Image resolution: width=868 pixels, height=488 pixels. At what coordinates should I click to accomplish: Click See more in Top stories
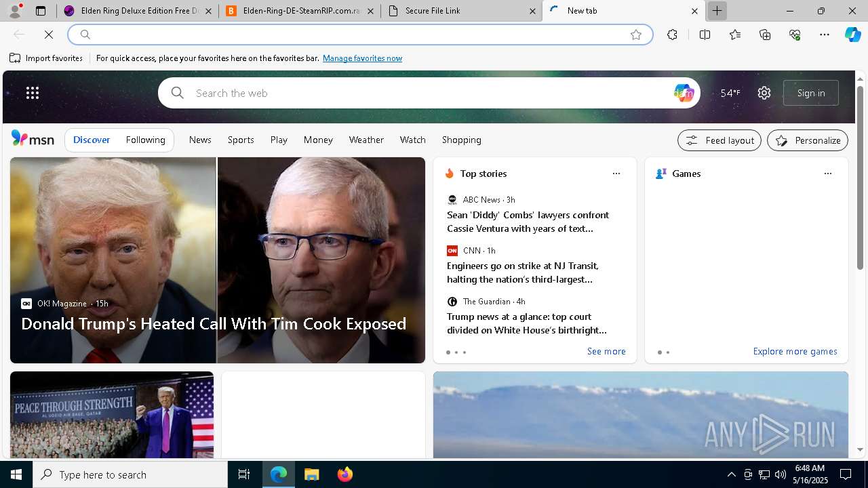(x=606, y=351)
